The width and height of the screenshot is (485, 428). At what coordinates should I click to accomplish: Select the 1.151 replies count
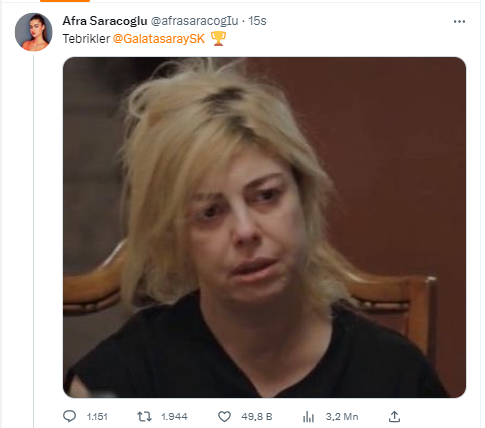[x=97, y=417]
